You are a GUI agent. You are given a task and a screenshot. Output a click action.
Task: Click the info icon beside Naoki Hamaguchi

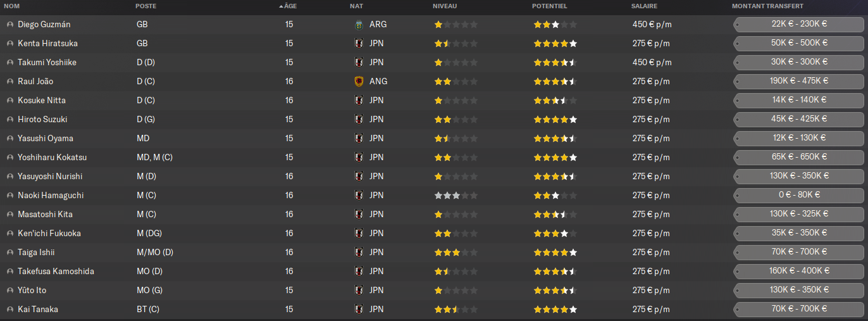pos(10,196)
